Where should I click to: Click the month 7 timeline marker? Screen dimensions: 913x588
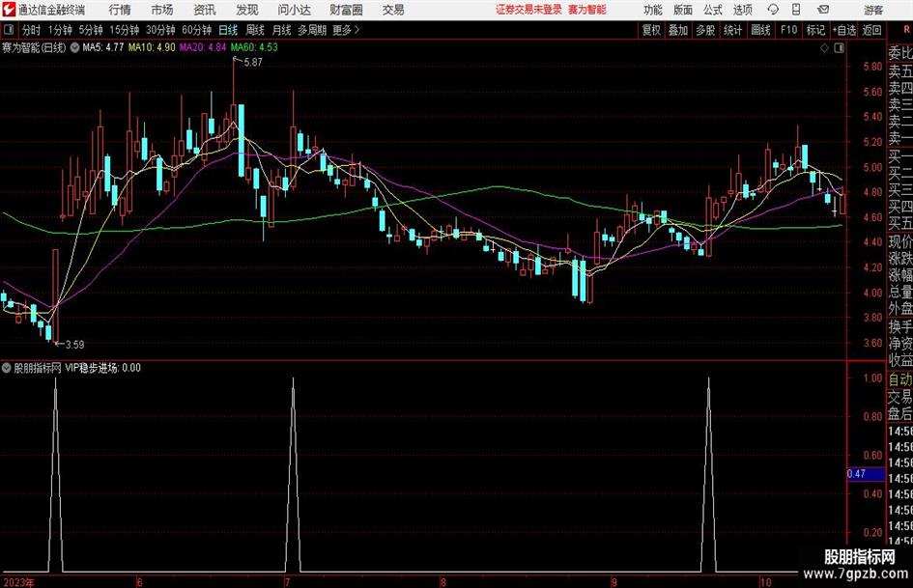click(x=288, y=582)
